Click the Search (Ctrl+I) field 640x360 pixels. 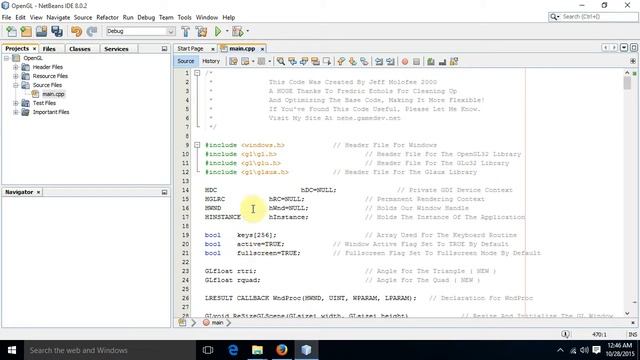[593, 17]
